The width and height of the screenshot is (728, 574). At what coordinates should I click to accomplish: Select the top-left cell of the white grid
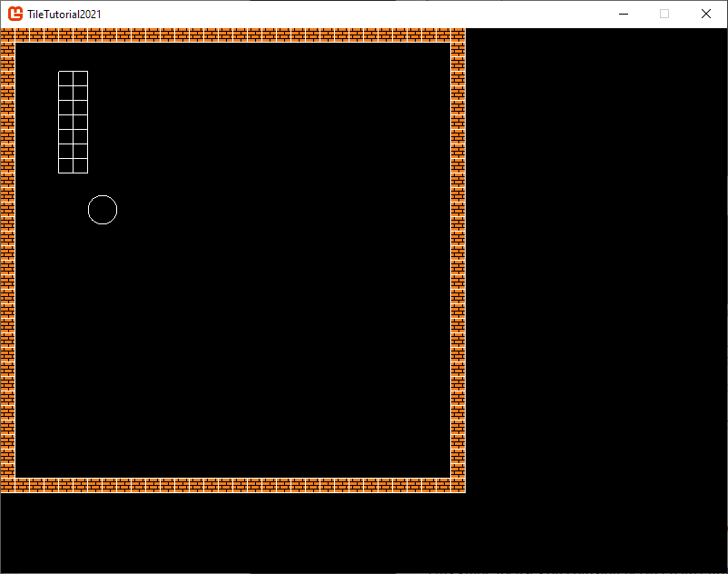click(66, 79)
